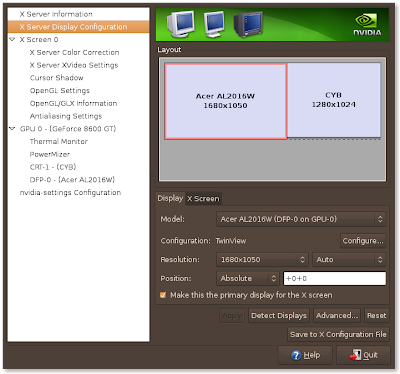
Task: Open the Auto refresh rate dropdown
Action: [x=349, y=260]
